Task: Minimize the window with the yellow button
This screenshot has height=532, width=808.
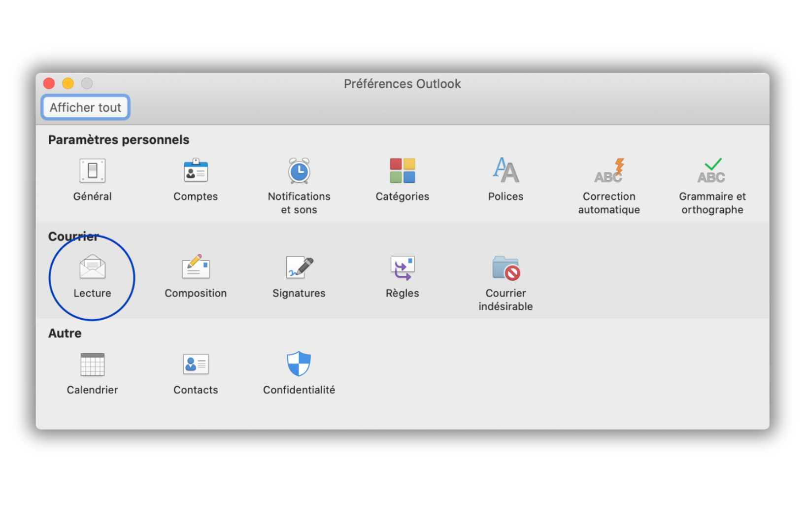Action: click(68, 83)
